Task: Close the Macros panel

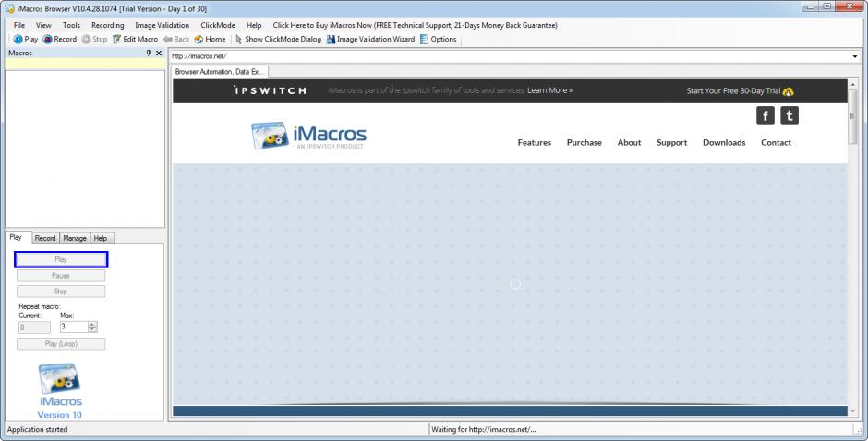Action: point(159,54)
